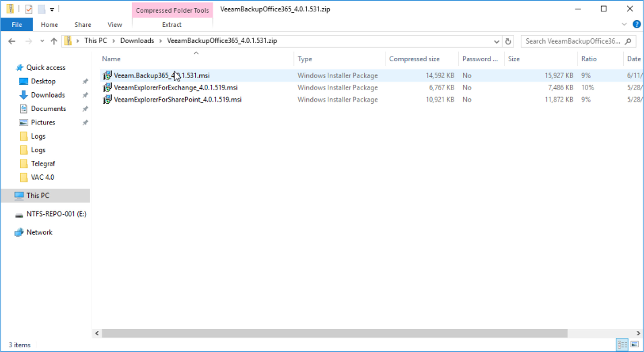The height and width of the screenshot is (352, 644).
Task: Expand the address bar history dropdown
Action: click(x=497, y=41)
